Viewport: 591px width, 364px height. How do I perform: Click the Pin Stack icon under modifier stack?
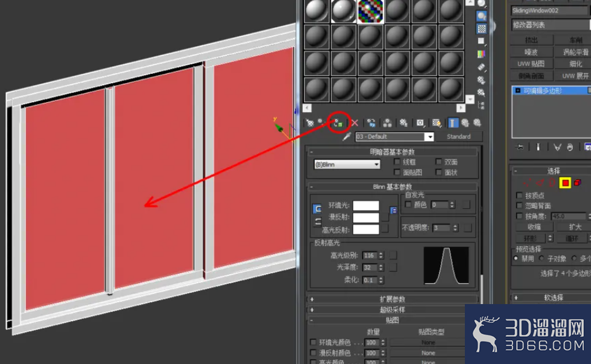point(520,147)
